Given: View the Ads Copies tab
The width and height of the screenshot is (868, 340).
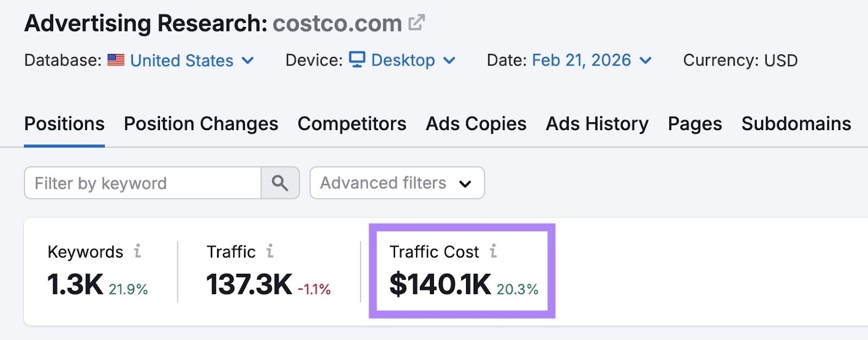Looking at the screenshot, I should click(x=476, y=124).
